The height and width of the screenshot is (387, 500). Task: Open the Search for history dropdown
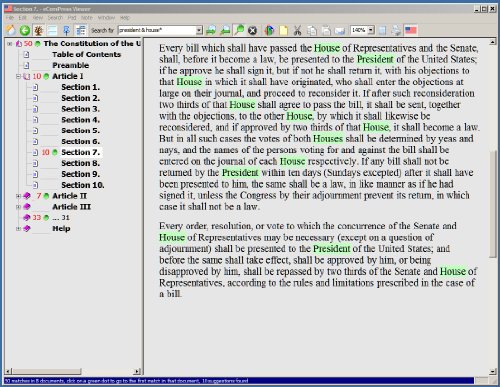coord(199,30)
